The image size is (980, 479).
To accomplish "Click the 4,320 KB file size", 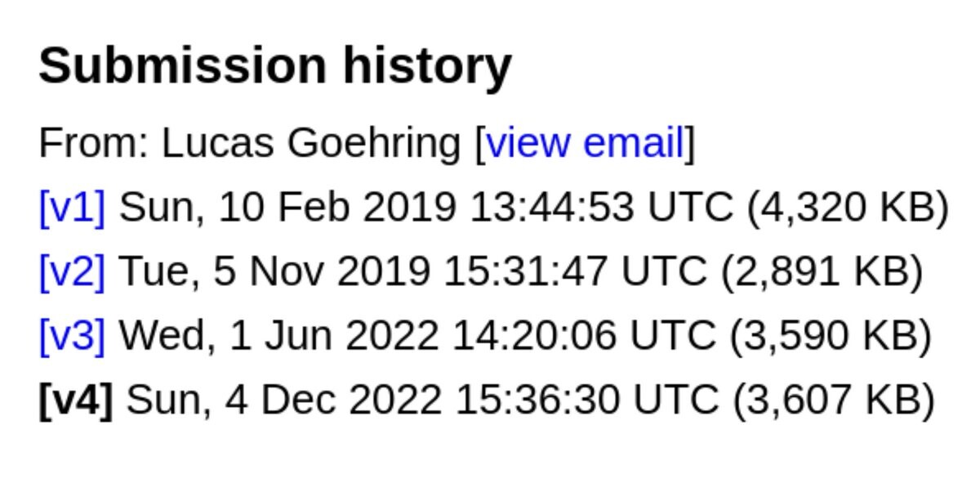I will tap(848, 208).
